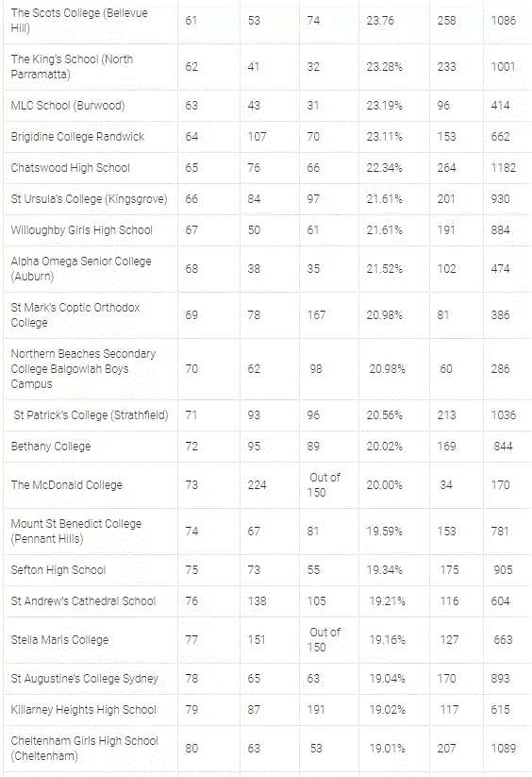The height and width of the screenshot is (777, 532).
Task: Select Bethany College row name
Action: (51, 447)
